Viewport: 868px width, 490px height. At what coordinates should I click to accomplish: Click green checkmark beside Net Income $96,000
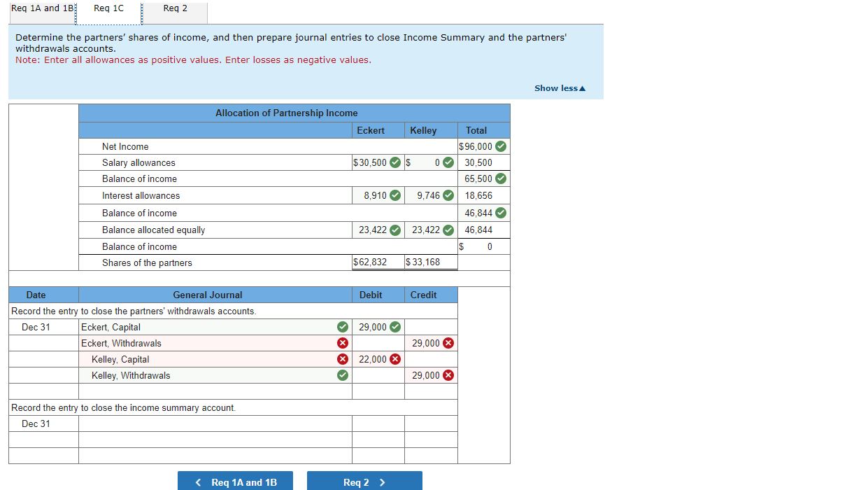pos(499,146)
